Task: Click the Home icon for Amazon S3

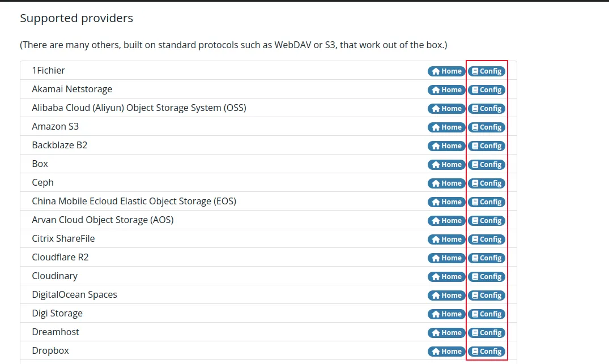Action: coord(436,127)
